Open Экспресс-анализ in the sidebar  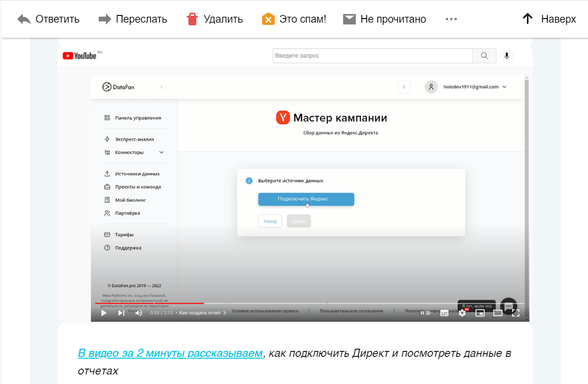point(129,139)
